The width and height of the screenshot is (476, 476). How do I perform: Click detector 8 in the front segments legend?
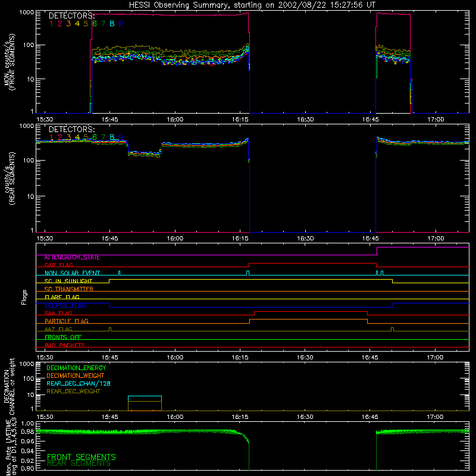[112, 24]
